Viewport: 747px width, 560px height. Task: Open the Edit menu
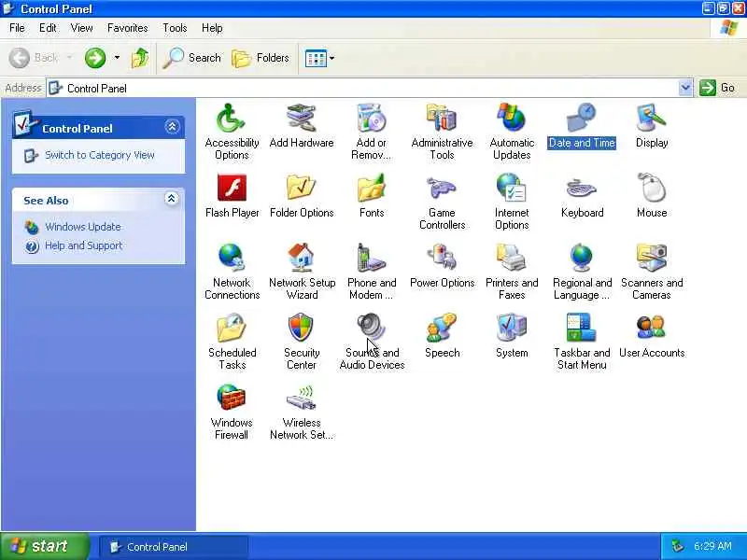(48, 28)
